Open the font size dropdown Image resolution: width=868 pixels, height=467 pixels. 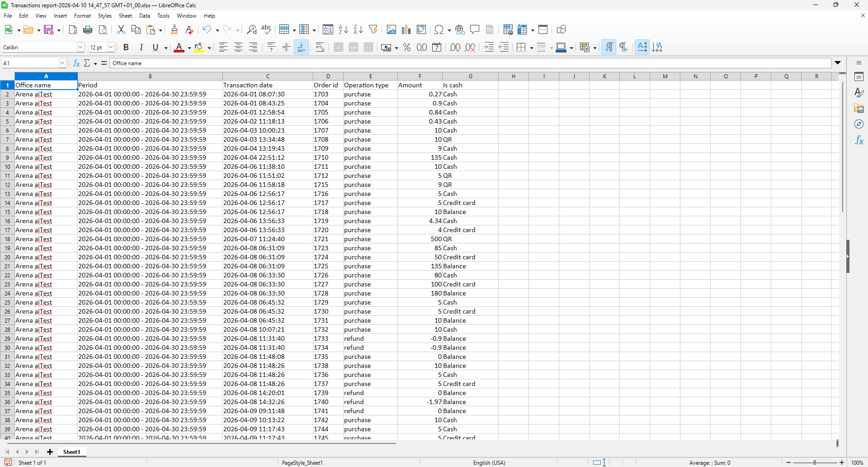(x=111, y=47)
